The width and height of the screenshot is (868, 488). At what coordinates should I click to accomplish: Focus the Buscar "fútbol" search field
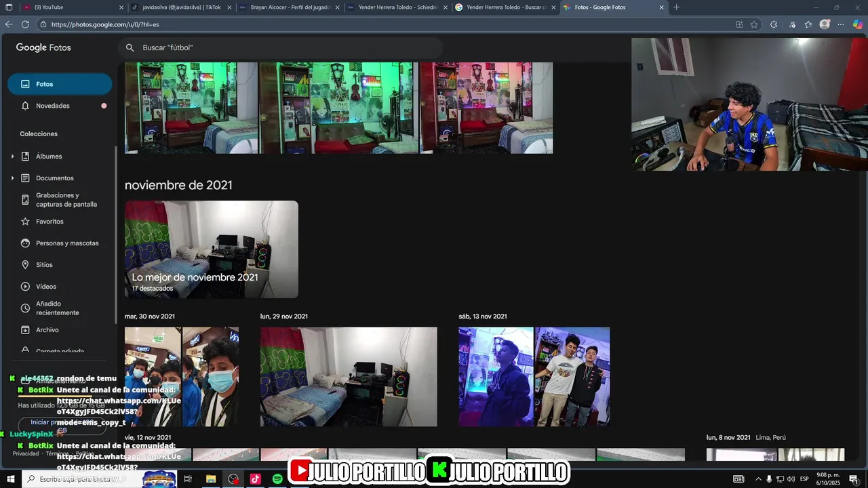coord(280,47)
